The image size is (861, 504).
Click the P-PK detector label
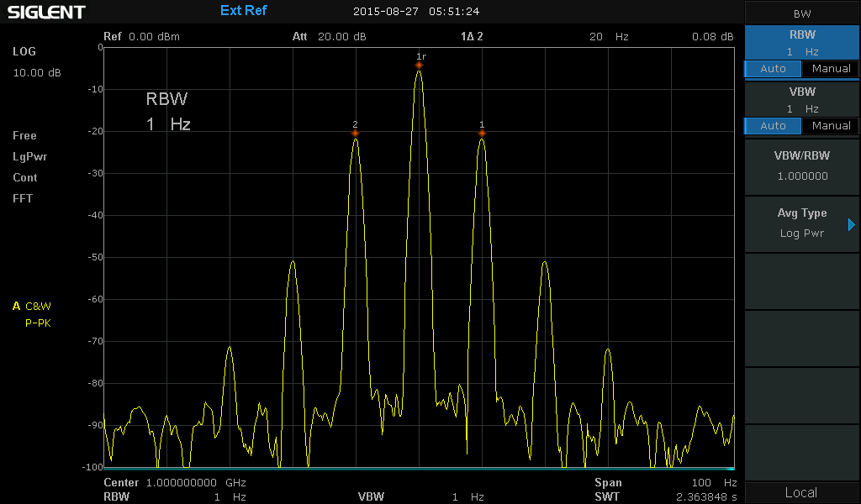pyautogui.click(x=38, y=323)
